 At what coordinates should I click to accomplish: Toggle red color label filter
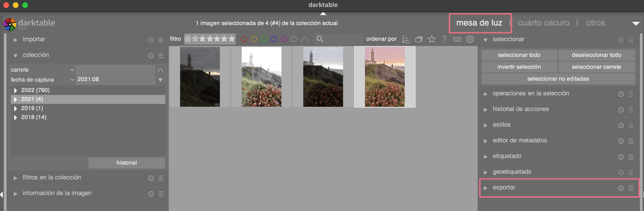[244, 39]
